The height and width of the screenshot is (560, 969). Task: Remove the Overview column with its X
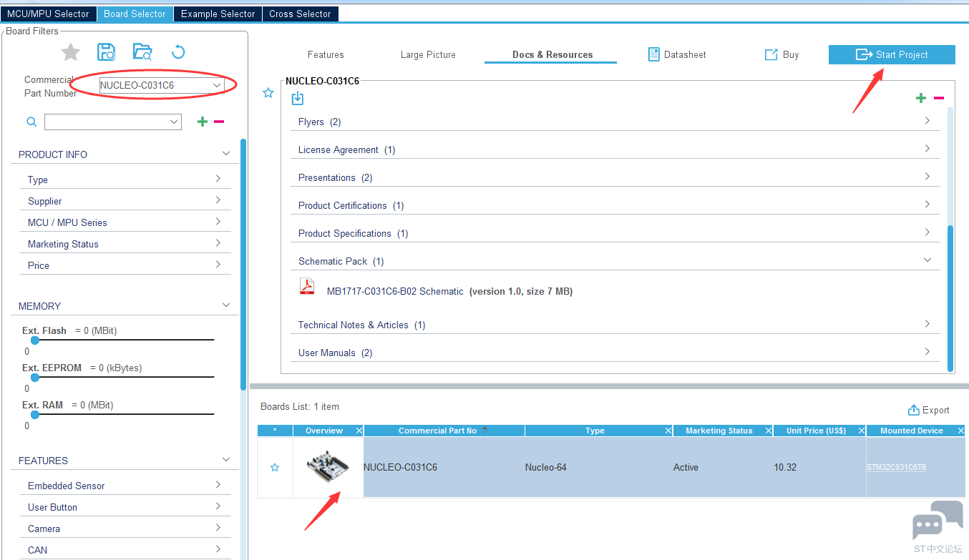pos(359,431)
